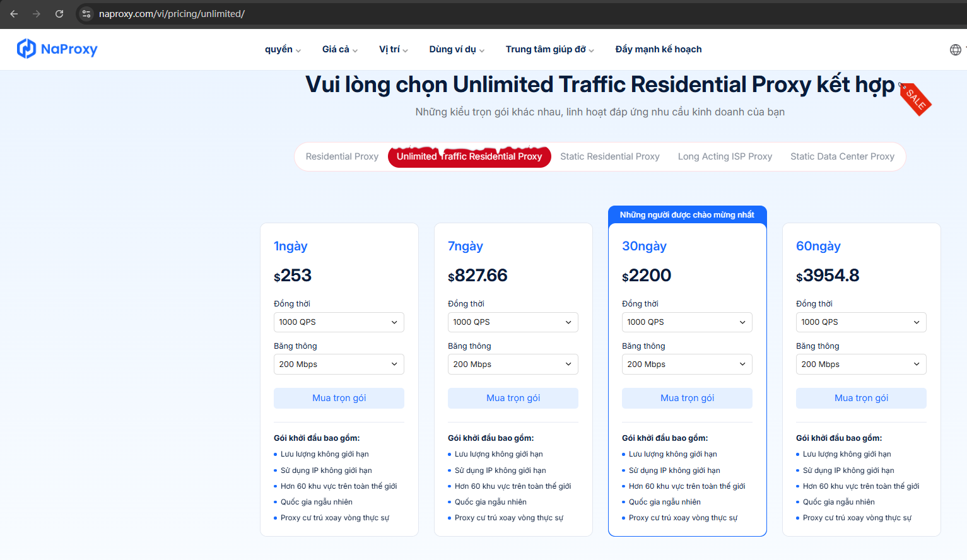Open Trung tâm giúp đỡ menu
Image resolution: width=967 pixels, height=560 pixels.
550,49
